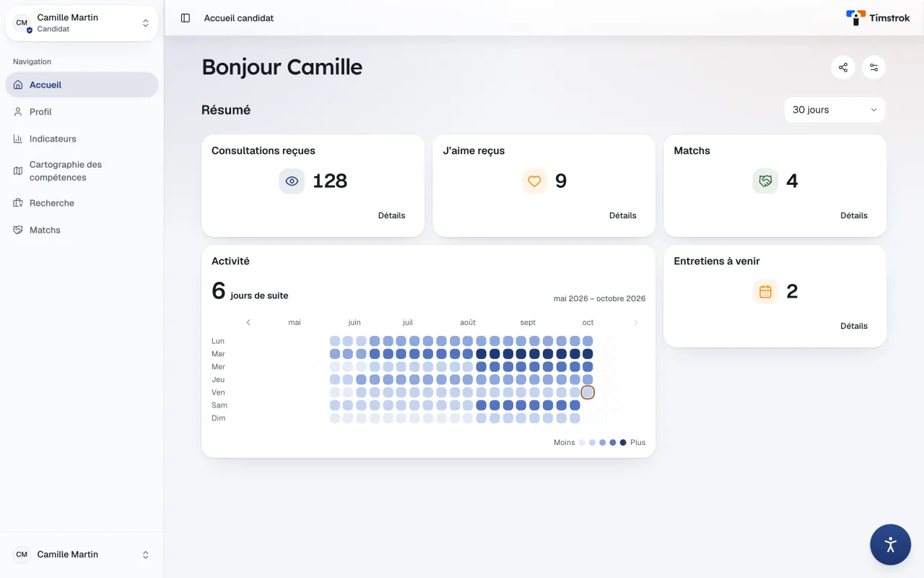This screenshot has height=578, width=924.
Task: Show previous months in activity heatmap
Action: (x=248, y=322)
